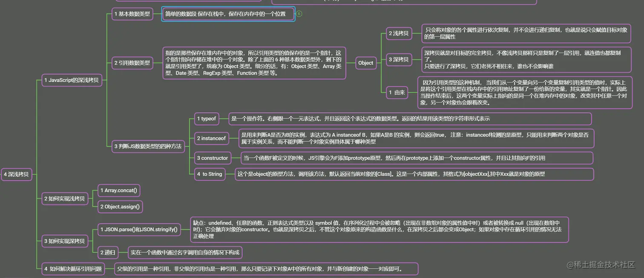The height and width of the screenshot is (278, 644).
Task: Click the typeof description "是一个操作符"
Action: click(x=410, y=119)
